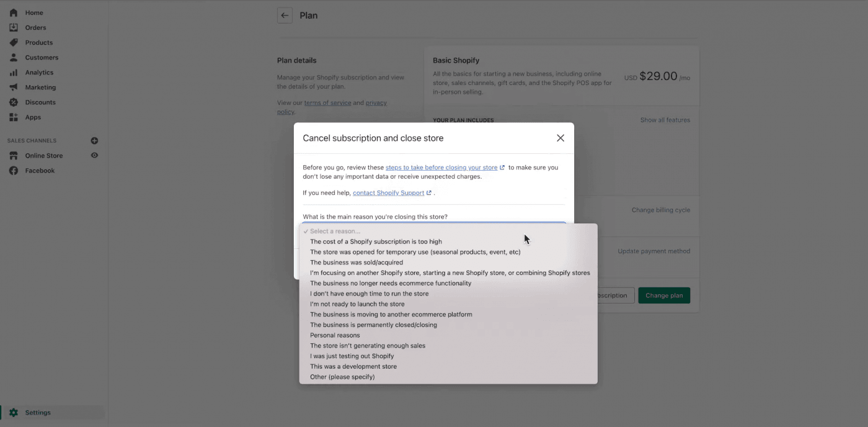Choose 'The business is permanently closed/closing'

448,325
